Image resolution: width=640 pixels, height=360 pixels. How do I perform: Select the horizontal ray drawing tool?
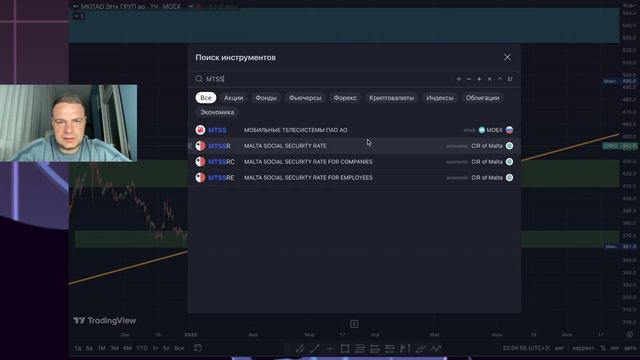click(330, 348)
